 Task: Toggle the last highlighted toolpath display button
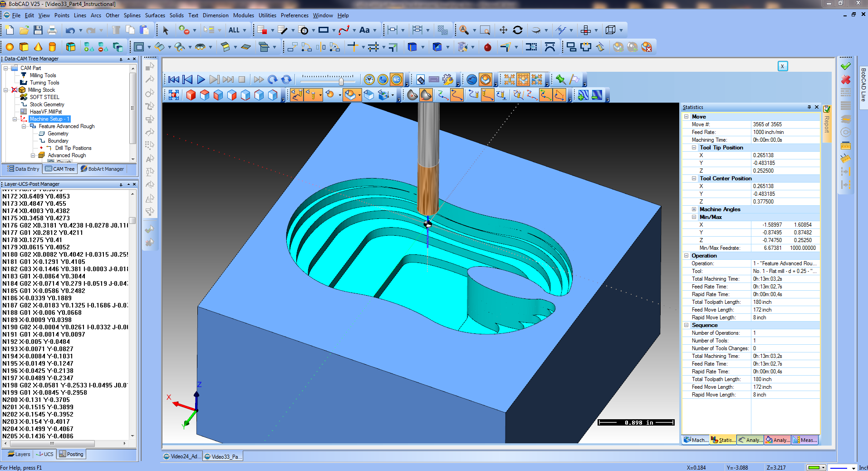point(559,94)
